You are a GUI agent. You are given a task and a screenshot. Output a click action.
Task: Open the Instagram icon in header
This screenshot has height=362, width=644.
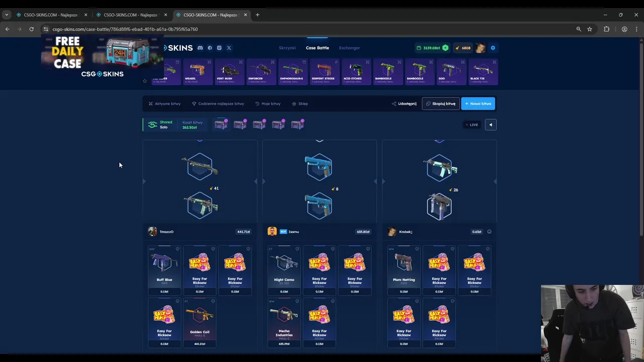point(219,48)
